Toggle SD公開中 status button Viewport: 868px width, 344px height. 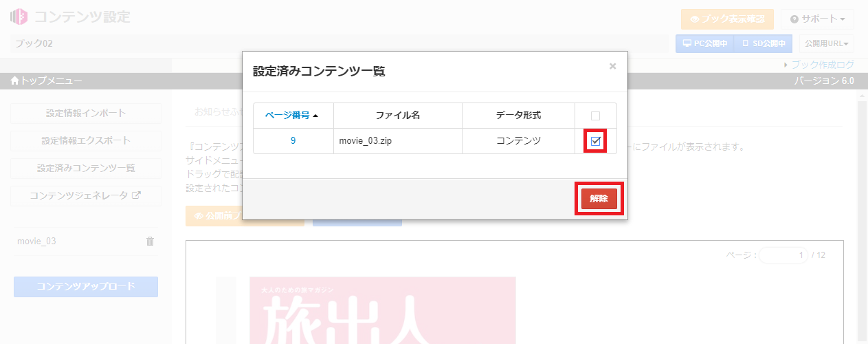click(x=763, y=43)
